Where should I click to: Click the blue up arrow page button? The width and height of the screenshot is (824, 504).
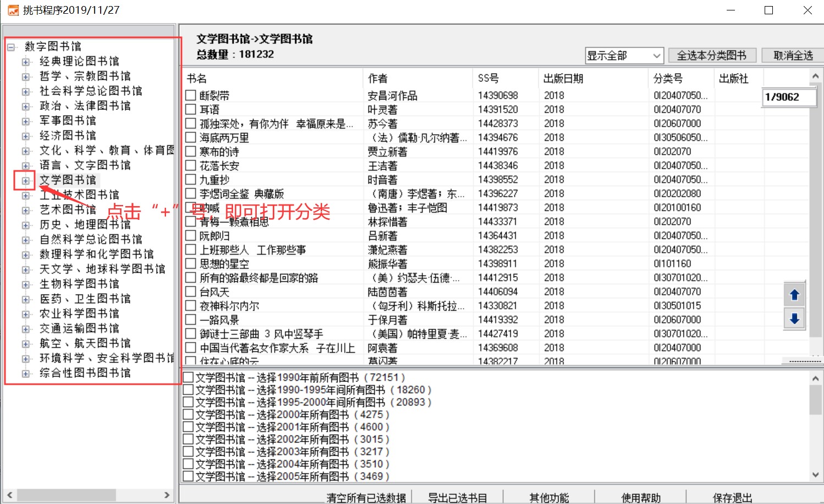(x=794, y=295)
